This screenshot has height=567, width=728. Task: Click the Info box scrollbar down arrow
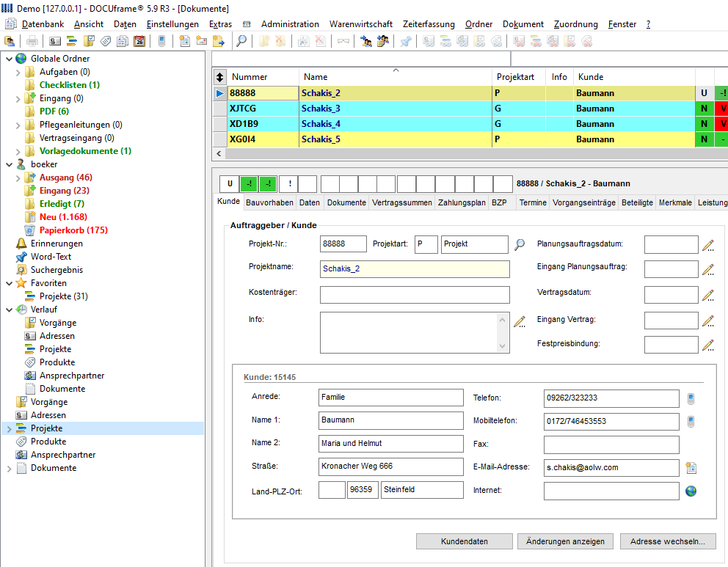point(503,346)
